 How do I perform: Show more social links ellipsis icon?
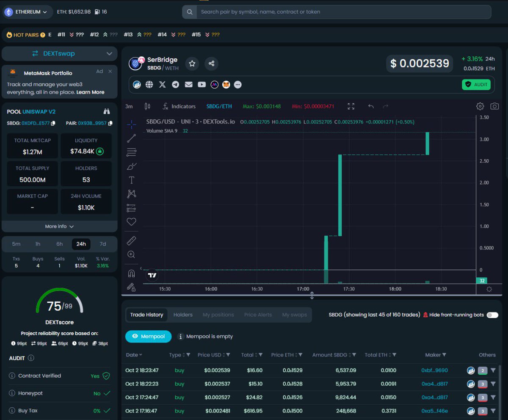pos(238,85)
